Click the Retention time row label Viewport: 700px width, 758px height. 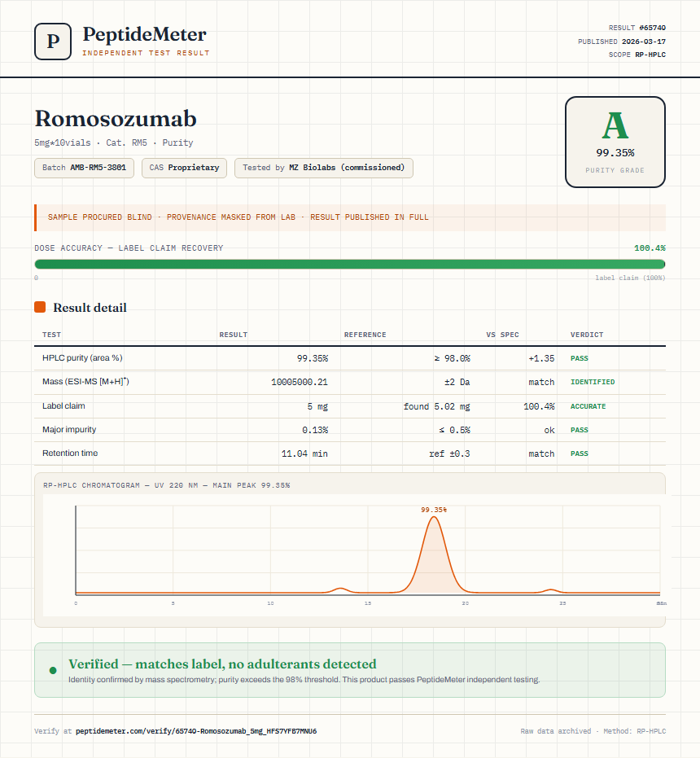tap(70, 453)
